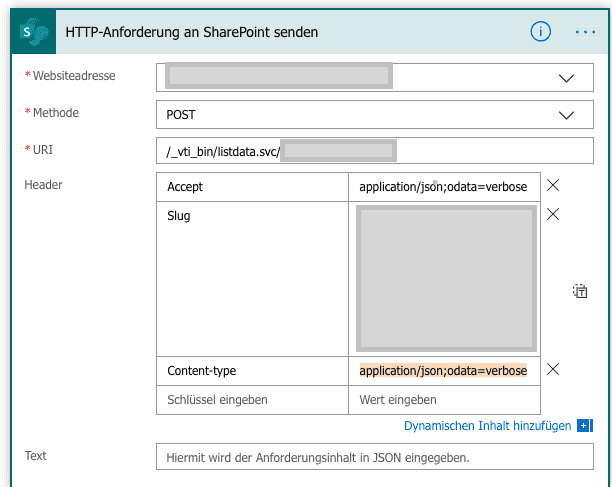Image resolution: width=612 pixels, height=487 pixels.
Task: Delete the Content-type header row
Action: coord(553,370)
